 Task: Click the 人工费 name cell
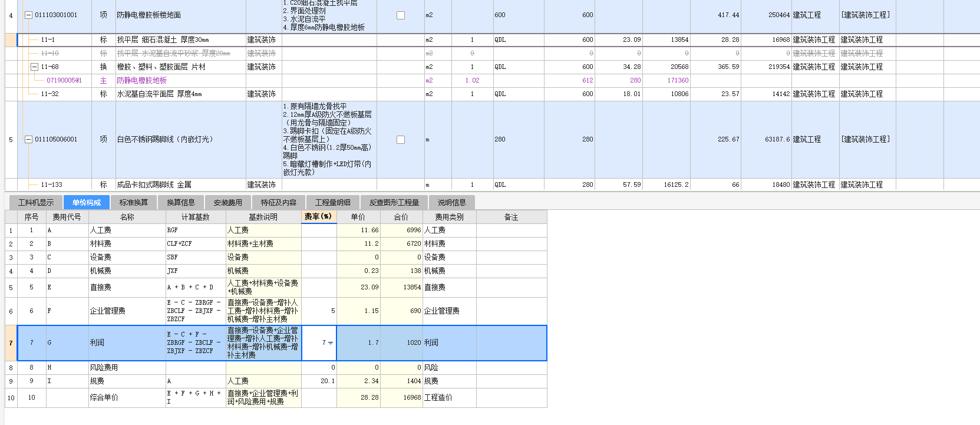pos(127,230)
